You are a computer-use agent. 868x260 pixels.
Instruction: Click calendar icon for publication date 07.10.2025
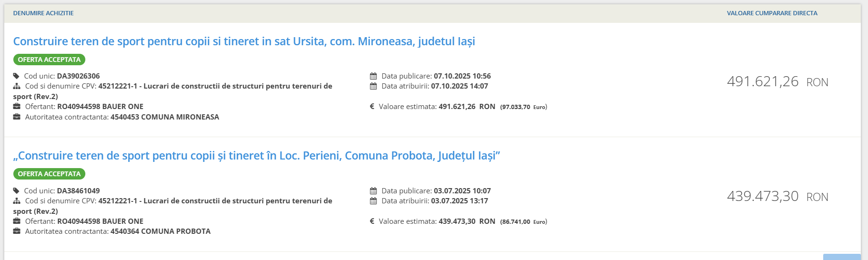(x=373, y=76)
